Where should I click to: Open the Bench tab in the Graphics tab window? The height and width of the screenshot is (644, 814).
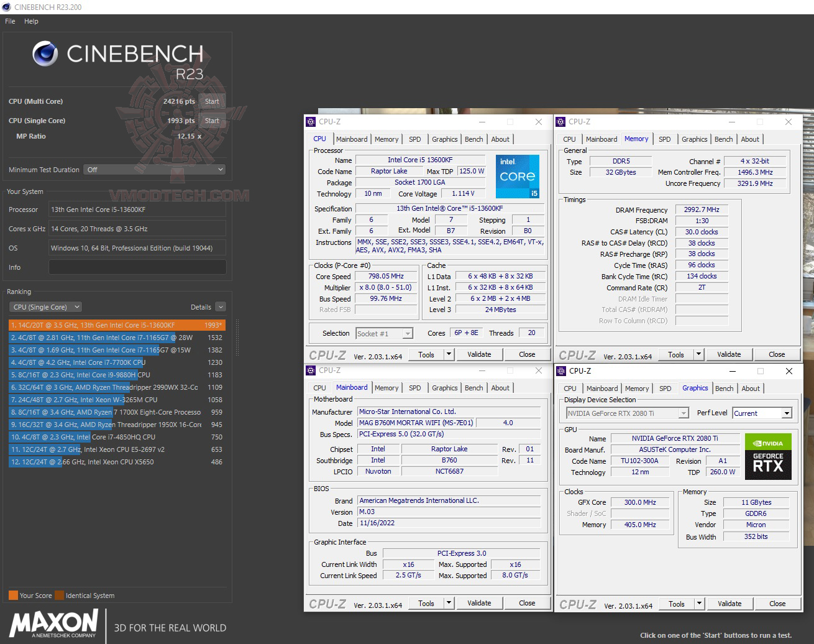click(x=725, y=389)
